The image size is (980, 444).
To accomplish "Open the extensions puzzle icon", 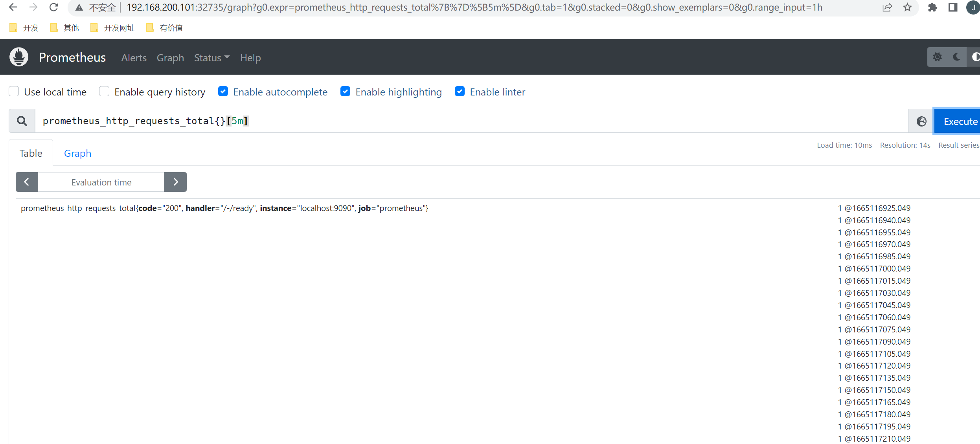I will pyautogui.click(x=932, y=7).
